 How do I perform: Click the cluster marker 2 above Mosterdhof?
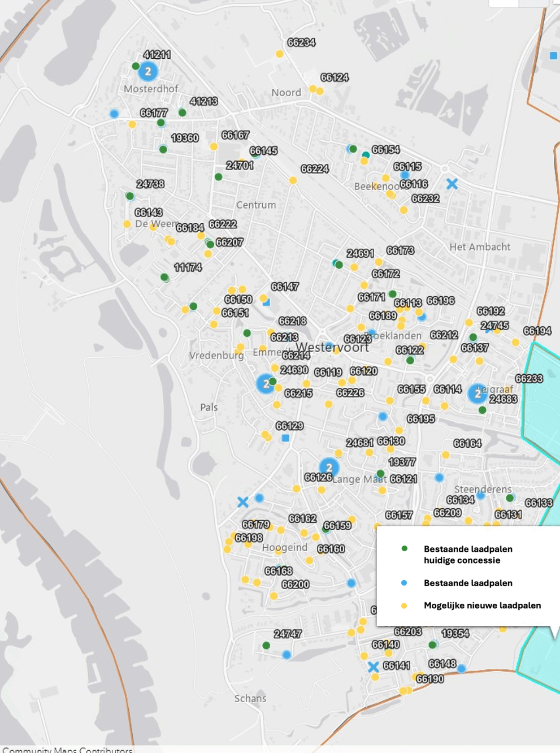(148, 72)
